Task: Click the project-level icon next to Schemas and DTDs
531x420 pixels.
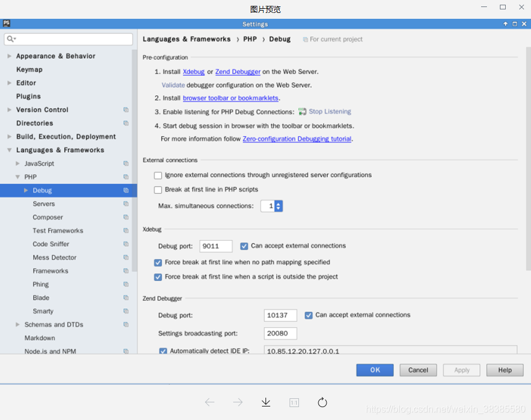Action: [126, 324]
